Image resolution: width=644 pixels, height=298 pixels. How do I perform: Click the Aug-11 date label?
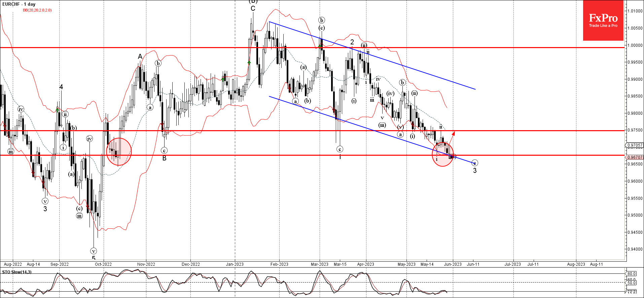597,264
